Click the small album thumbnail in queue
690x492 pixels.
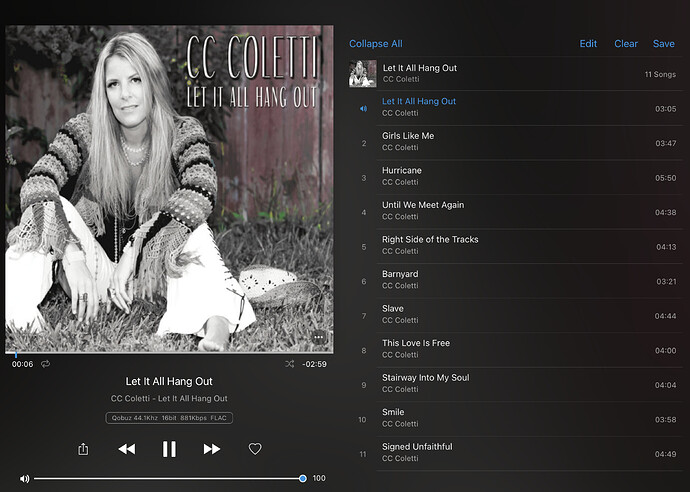point(363,73)
